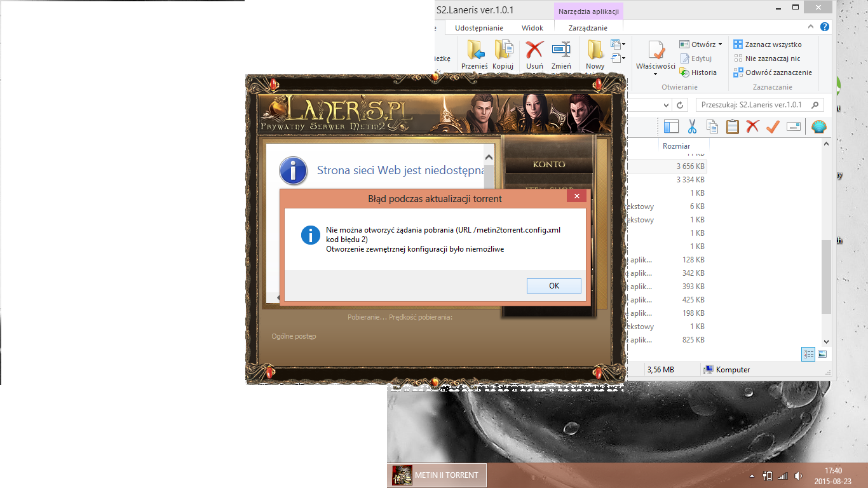868x488 pixels.
Task: Click the orange checkmark toolbar icon
Action: coord(773,126)
